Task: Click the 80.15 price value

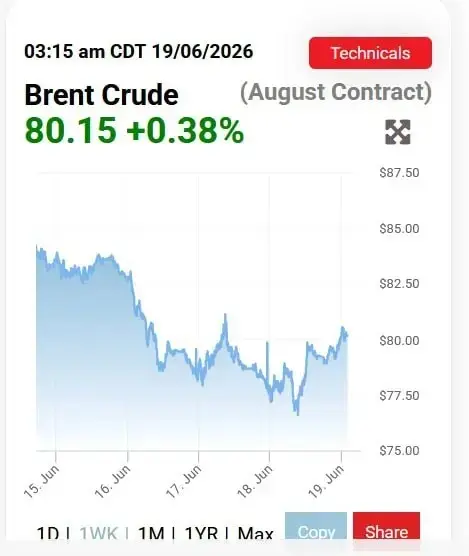Action: (x=71, y=130)
